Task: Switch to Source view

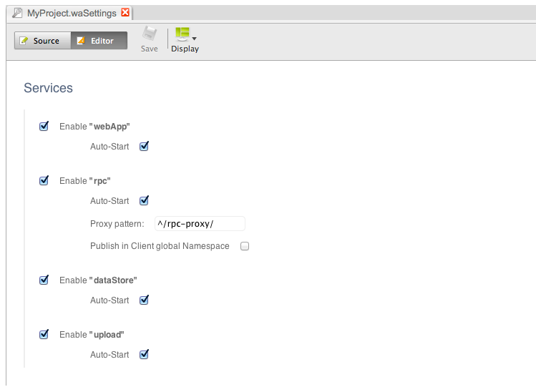Action: click(42, 41)
